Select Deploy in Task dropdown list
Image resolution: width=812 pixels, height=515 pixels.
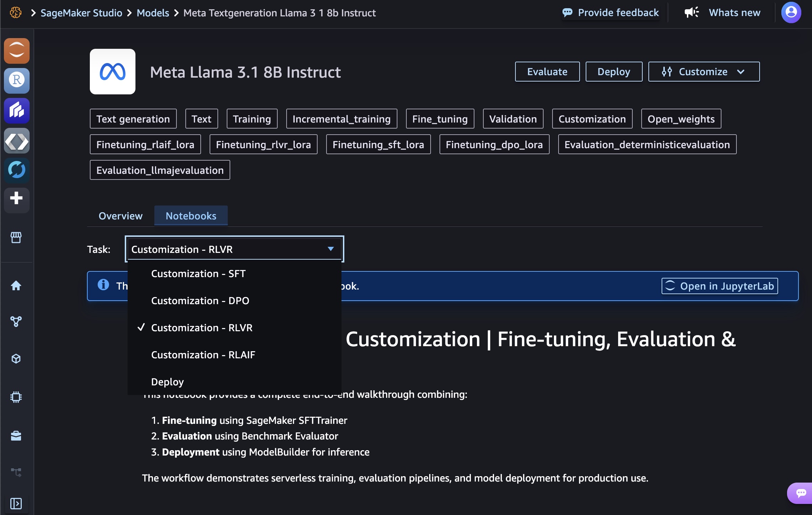pos(167,382)
